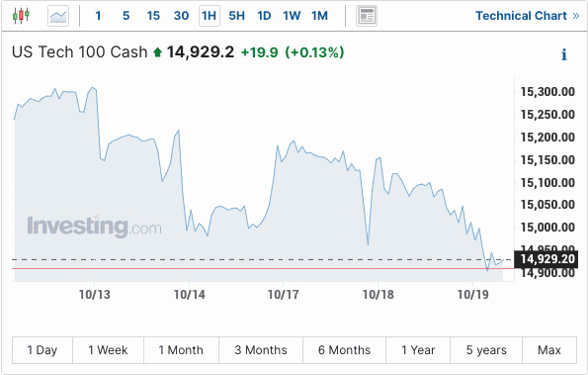Show the 1 Year range
This screenshot has width=588, height=375.
418,350
